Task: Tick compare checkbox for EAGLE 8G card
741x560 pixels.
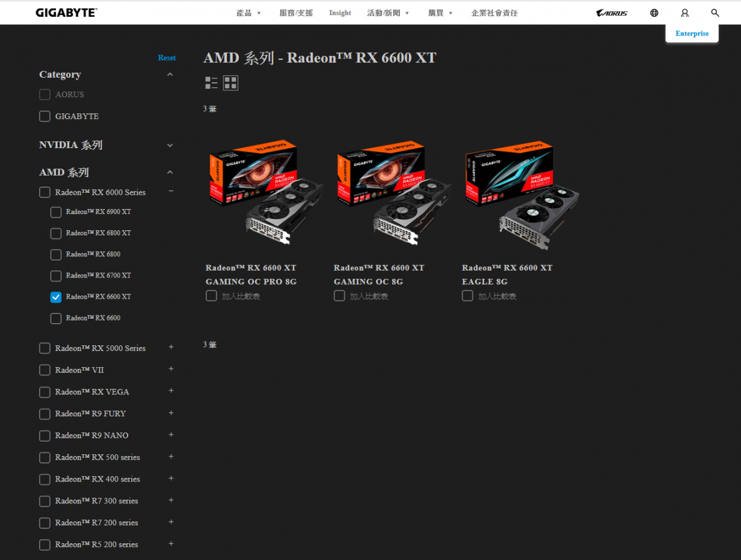Action: pos(467,296)
